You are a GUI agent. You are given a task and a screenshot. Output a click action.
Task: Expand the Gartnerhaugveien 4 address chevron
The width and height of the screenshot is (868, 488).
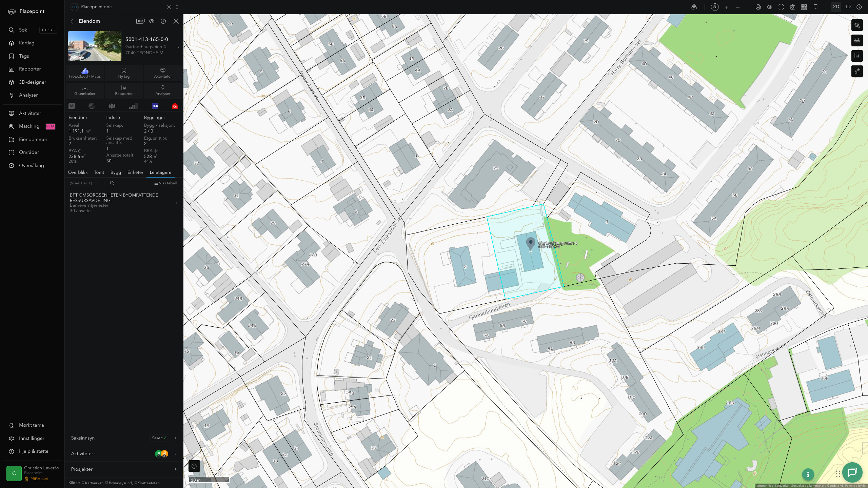(x=179, y=47)
